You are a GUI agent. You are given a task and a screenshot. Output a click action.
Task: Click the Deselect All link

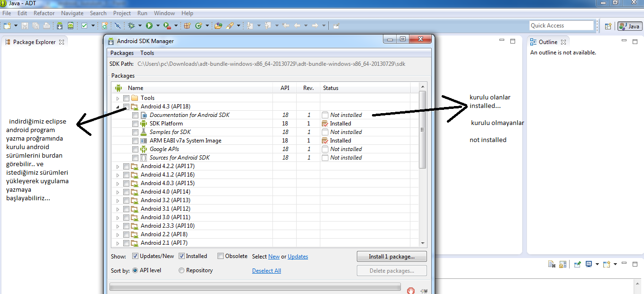(266, 271)
